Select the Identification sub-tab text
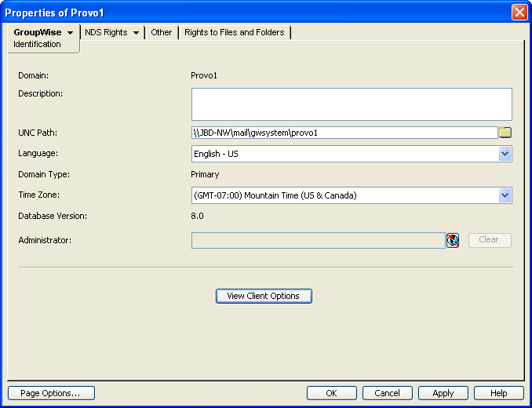 [37, 44]
